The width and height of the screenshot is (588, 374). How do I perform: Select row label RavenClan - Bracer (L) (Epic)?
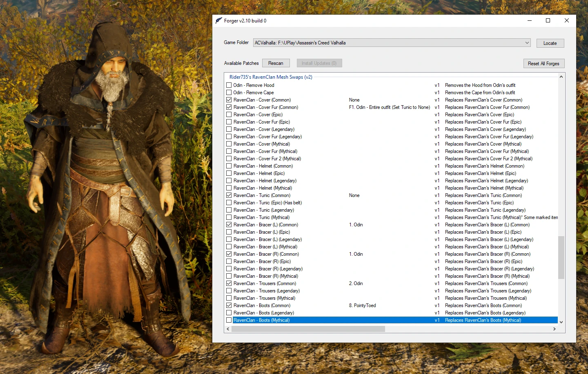[262, 232]
